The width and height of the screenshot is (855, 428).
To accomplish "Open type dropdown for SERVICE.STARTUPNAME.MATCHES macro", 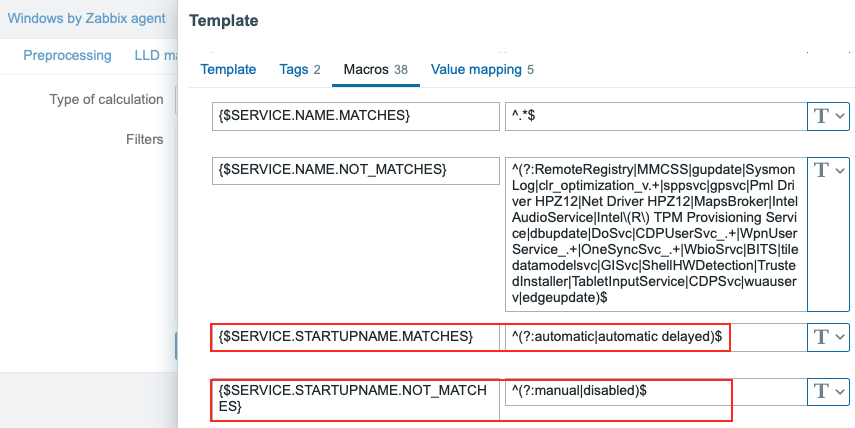I will coord(828,337).
